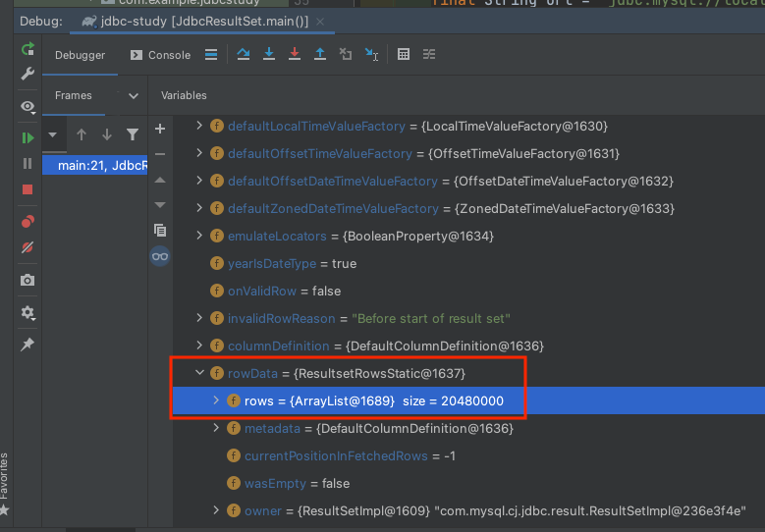Image resolution: width=765 pixels, height=532 pixels.
Task: Expand defaultOffsetDateTimeValueFactory node
Action: (199, 181)
